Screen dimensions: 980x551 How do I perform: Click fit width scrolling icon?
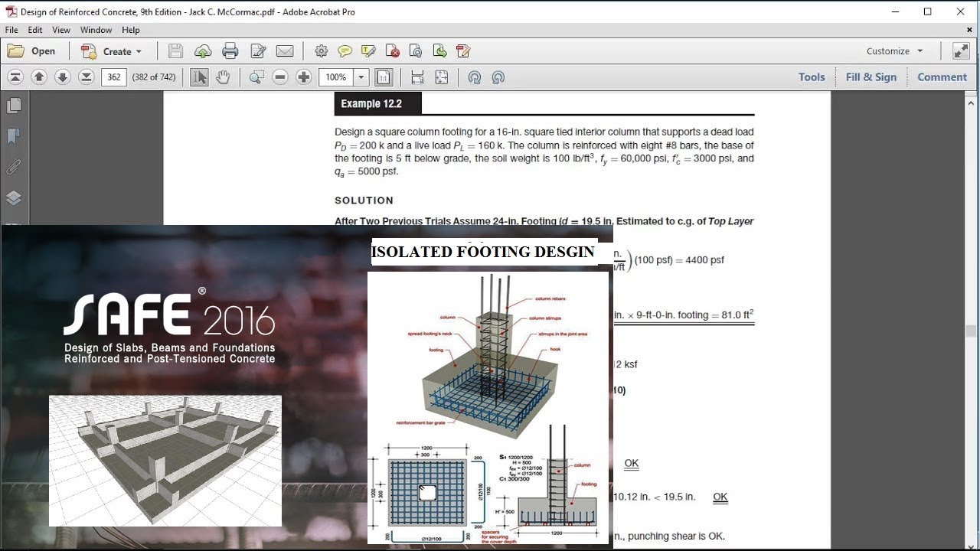(x=417, y=77)
